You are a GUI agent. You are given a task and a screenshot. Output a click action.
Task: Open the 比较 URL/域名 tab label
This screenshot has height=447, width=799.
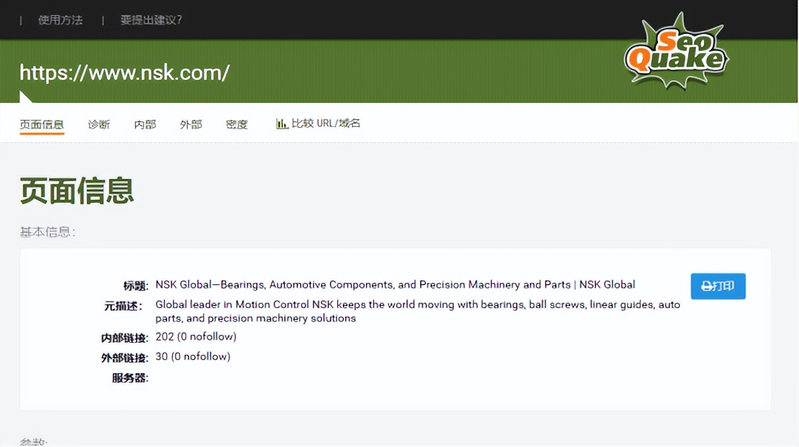point(325,124)
